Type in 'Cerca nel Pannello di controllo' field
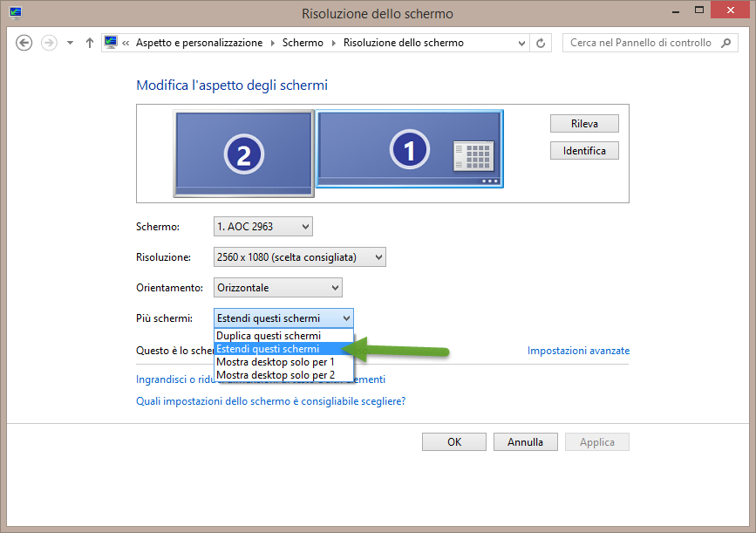This screenshot has height=533, width=756. tap(641, 43)
